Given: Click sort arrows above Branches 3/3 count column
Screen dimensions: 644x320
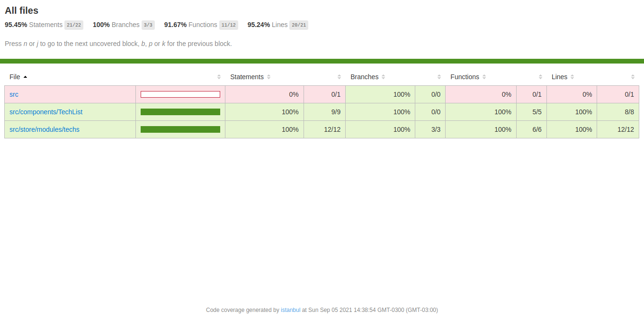Looking at the screenshot, I should [439, 77].
